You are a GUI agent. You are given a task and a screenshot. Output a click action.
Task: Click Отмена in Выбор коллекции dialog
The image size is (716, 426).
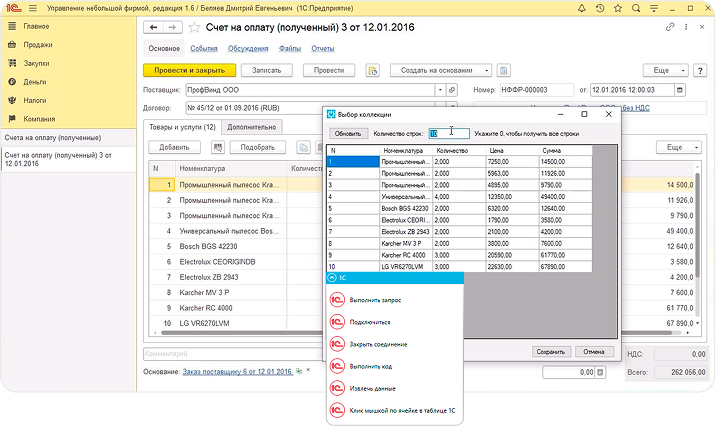594,352
